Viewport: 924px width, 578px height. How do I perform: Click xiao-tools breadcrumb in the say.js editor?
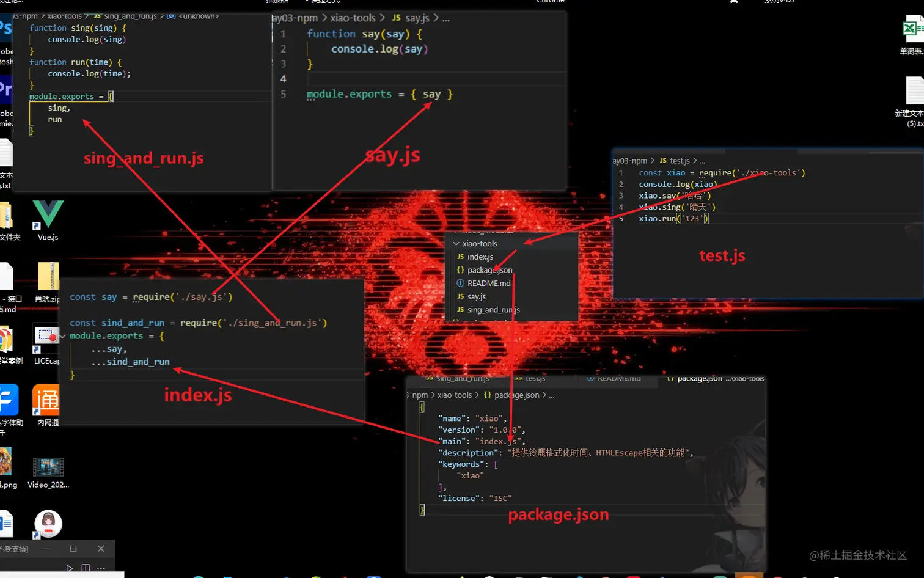353,18
